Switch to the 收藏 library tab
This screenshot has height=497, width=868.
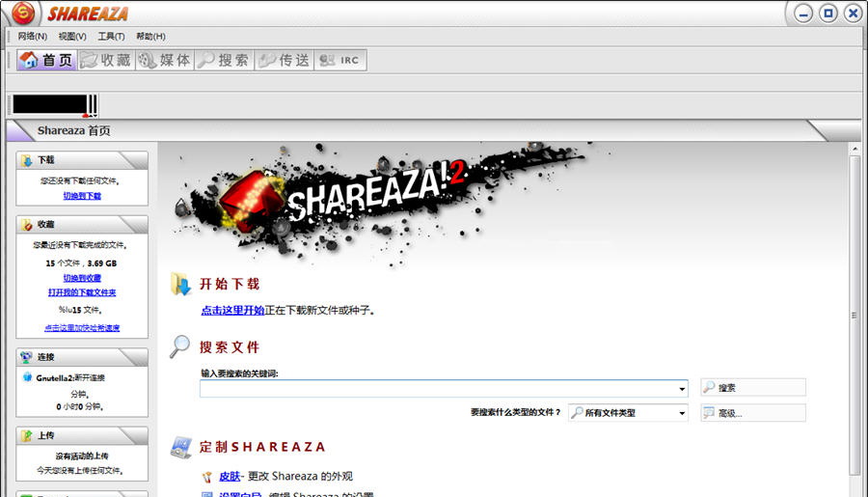point(106,60)
